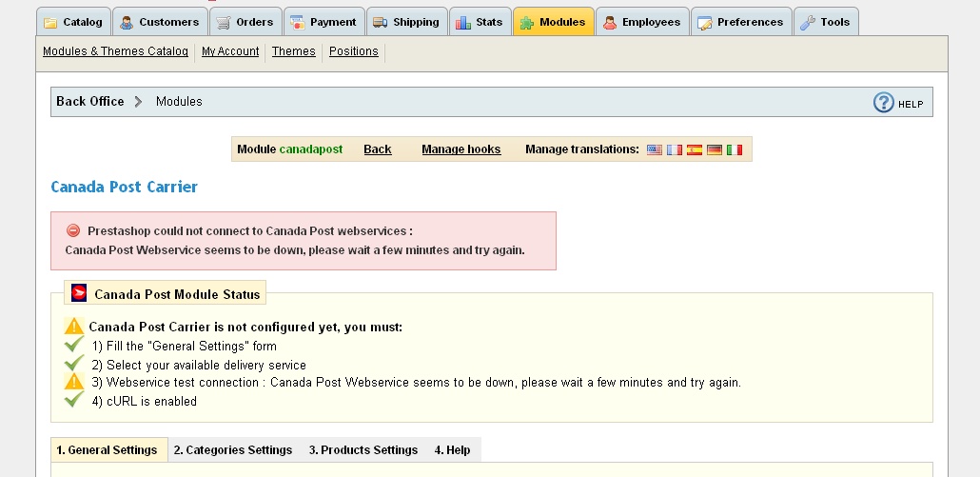Click the Canada Post Carrier heading
The image size is (980, 477).
tap(125, 187)
